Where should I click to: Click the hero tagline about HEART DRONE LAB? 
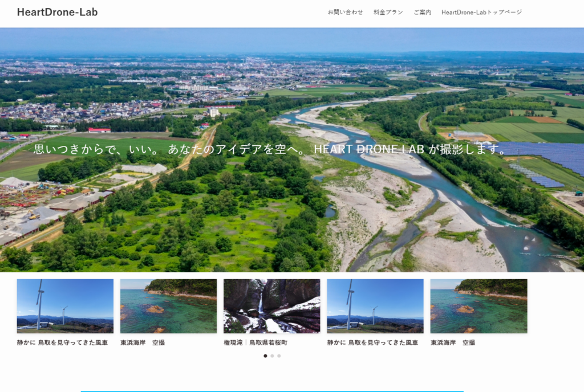pyautogui.click(x=270, y=149)
